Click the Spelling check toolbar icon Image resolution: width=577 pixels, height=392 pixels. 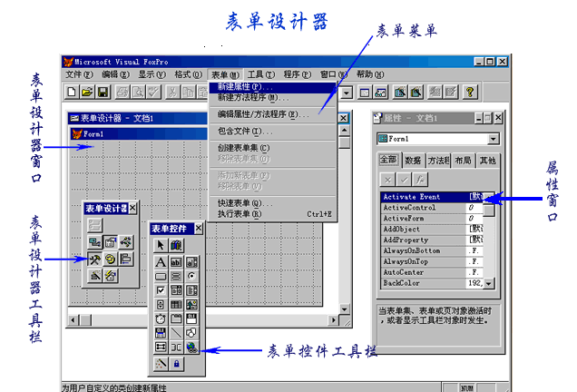click(154, 92)
